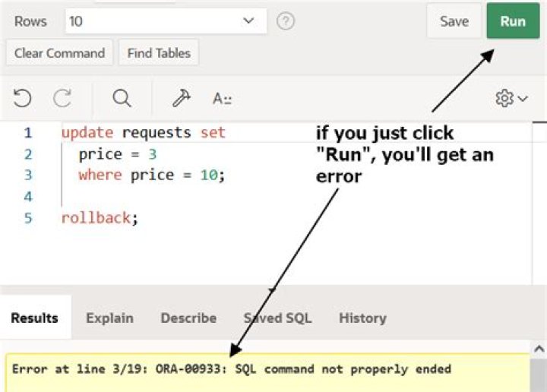The image size is (547, 392).
Task: Click the A:: autocomplete icon
Action: tap(222, 99)
